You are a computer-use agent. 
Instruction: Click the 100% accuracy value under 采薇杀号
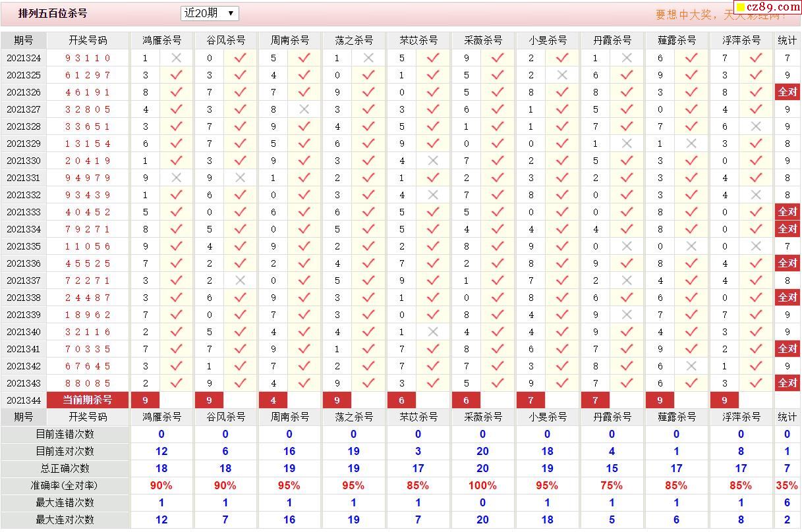pos(483,486)
